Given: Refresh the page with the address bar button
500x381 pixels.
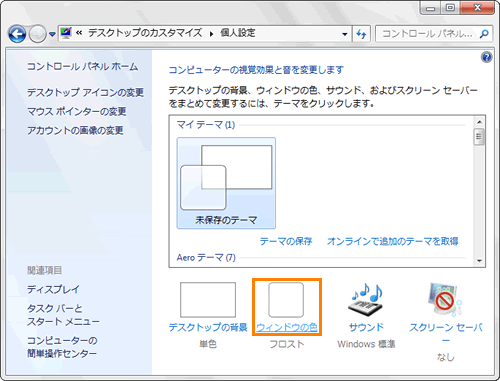Looking at the screenshot, I should point(361,34).
